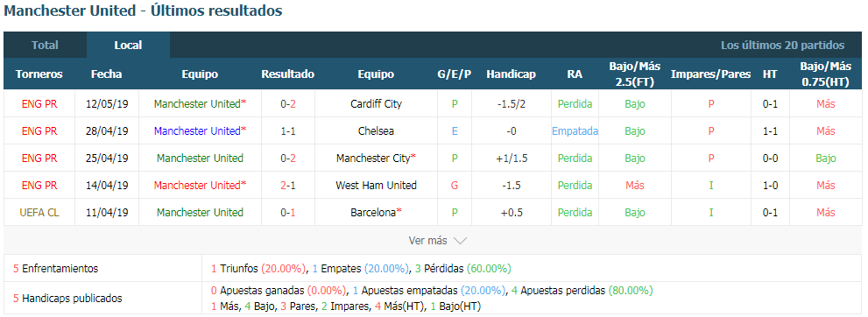The height and width of the screenshot is (317, 868).
Task: Open the Cardiff City team link
Action: 376,104
